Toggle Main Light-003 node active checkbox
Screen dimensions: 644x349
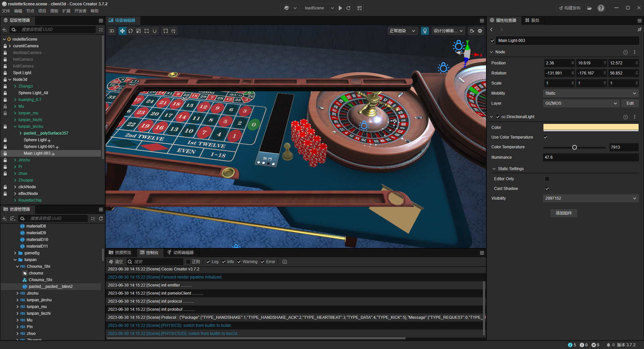coord(492,41)
